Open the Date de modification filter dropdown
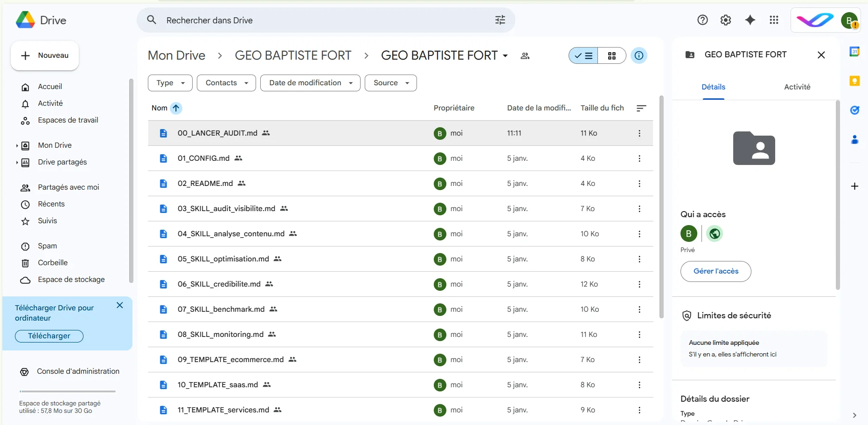Viewport: 868px width, 425px height. [310, 82]
